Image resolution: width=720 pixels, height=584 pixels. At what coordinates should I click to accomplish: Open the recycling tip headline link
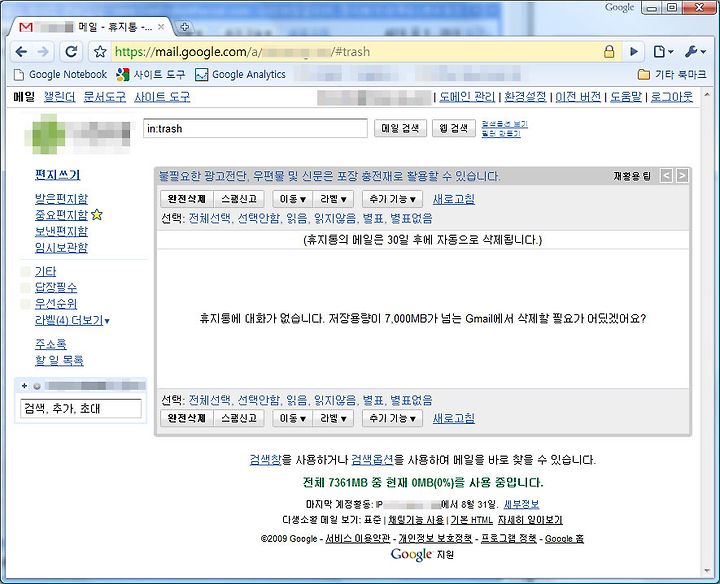point(329,176)
